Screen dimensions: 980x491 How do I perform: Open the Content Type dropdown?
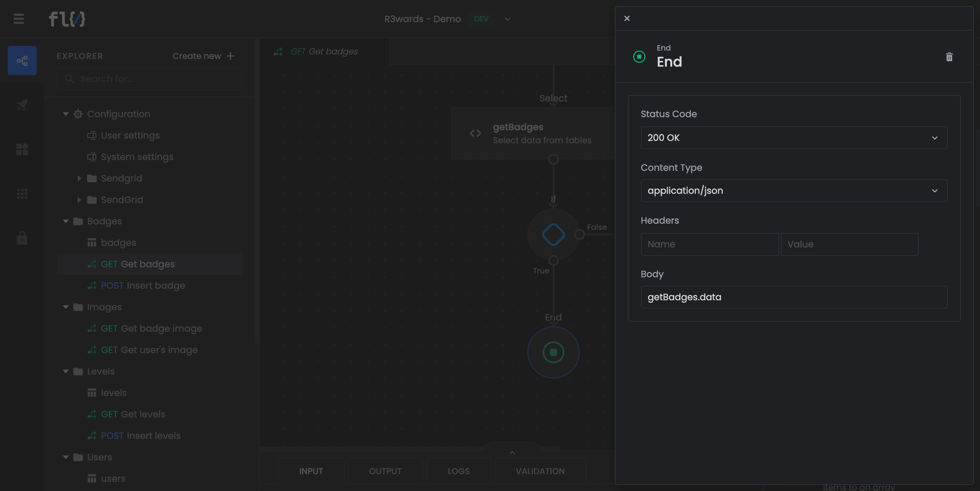[794, 191]
